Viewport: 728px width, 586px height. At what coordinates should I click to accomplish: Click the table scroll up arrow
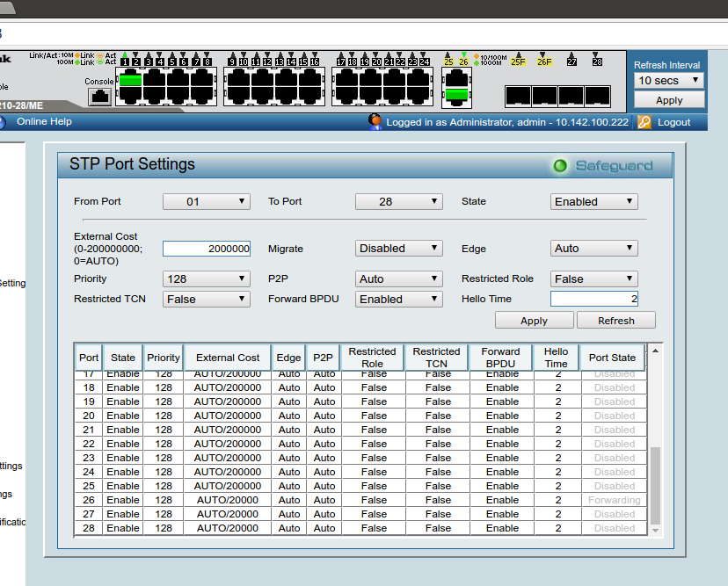655,351
